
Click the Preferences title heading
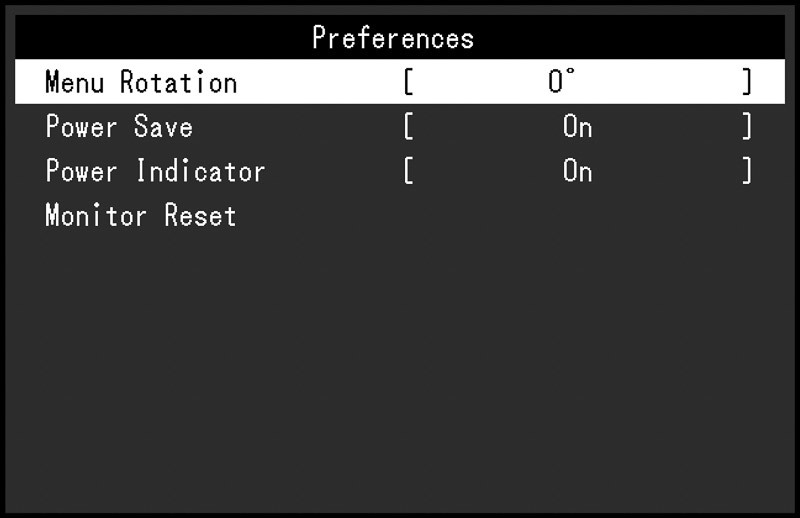(393, 37)
